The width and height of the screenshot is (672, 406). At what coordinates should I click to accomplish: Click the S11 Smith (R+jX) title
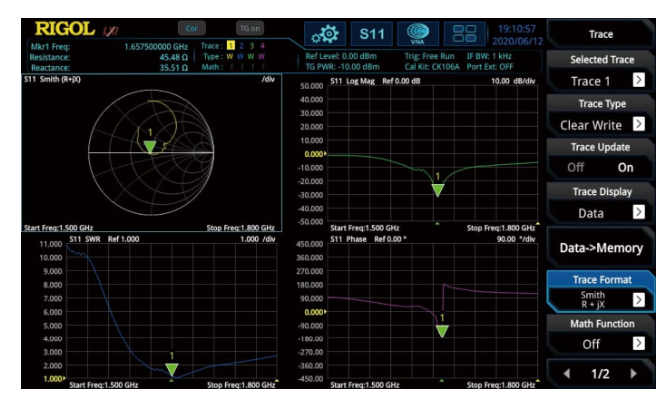click(52, 79)
